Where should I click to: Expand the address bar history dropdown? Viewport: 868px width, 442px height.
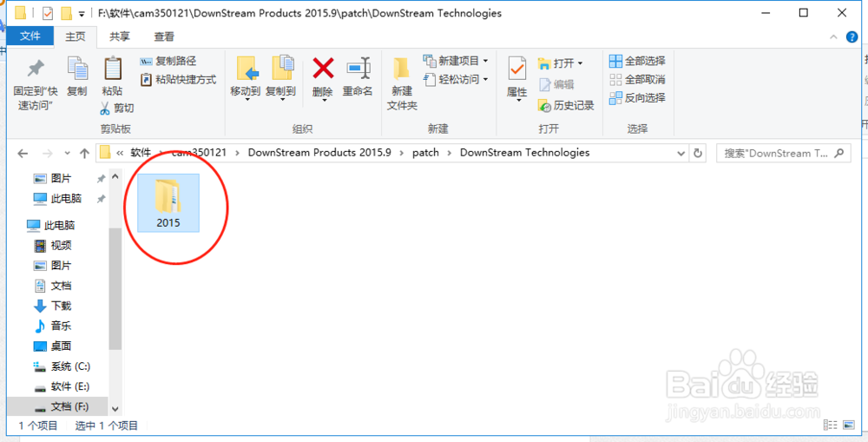click(681, 153)
